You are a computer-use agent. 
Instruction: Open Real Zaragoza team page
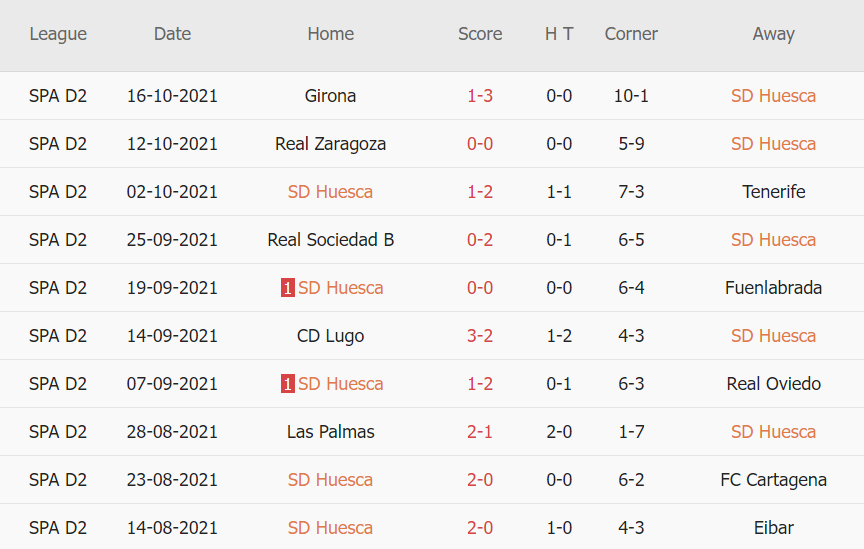click(330, 144)
